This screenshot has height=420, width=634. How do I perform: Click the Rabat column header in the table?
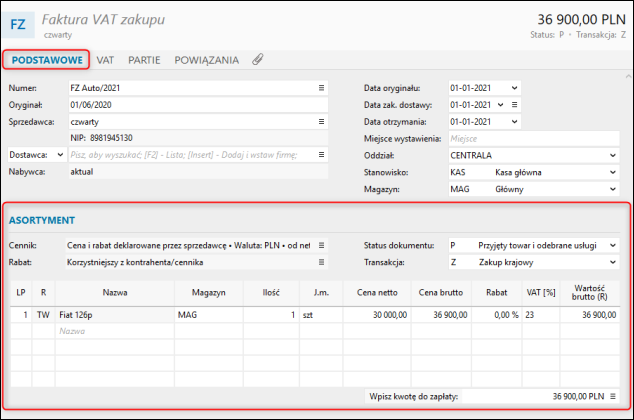point(497,293)
